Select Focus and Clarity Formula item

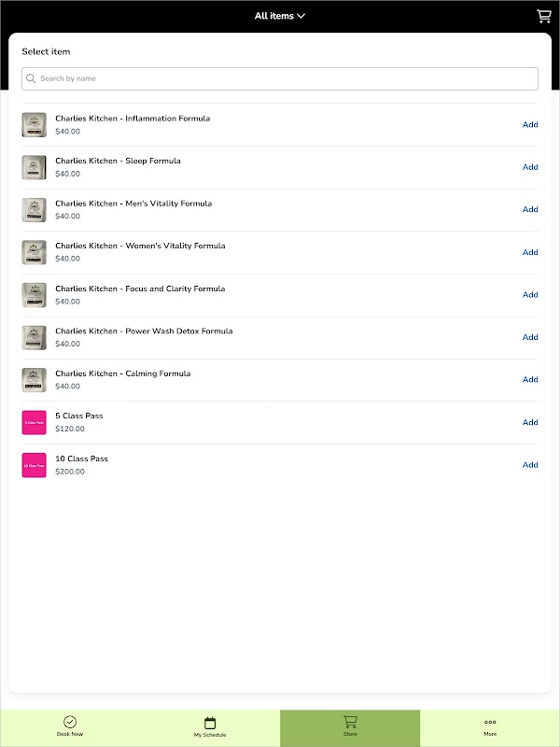click(x=140, y=289)
